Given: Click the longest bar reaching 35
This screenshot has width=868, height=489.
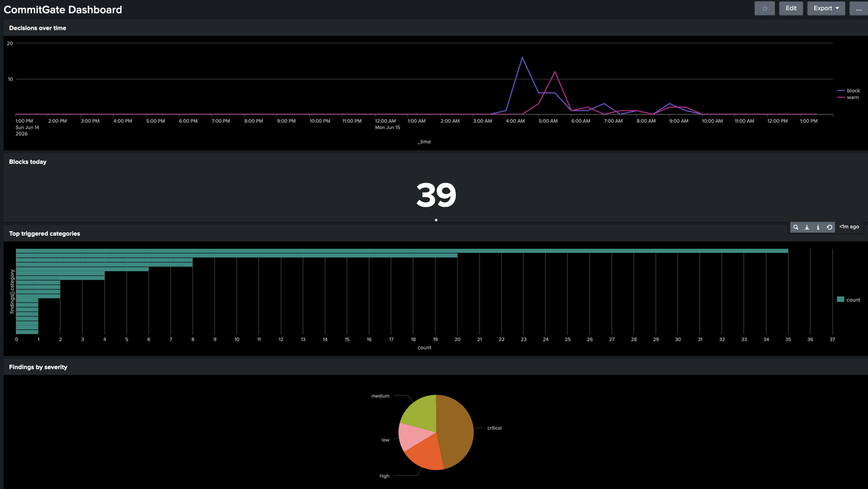Looking at the screenshot, I should click(402, 251).
